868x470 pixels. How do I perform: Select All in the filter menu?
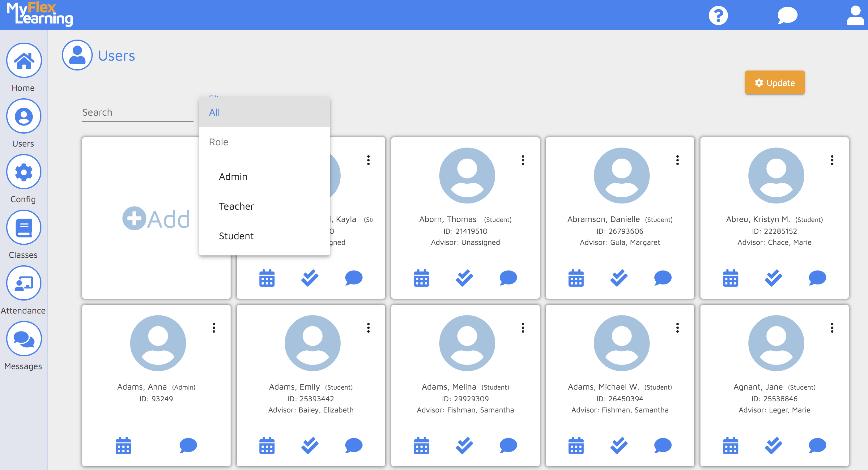pyautogui.click(x=215, y=112)
